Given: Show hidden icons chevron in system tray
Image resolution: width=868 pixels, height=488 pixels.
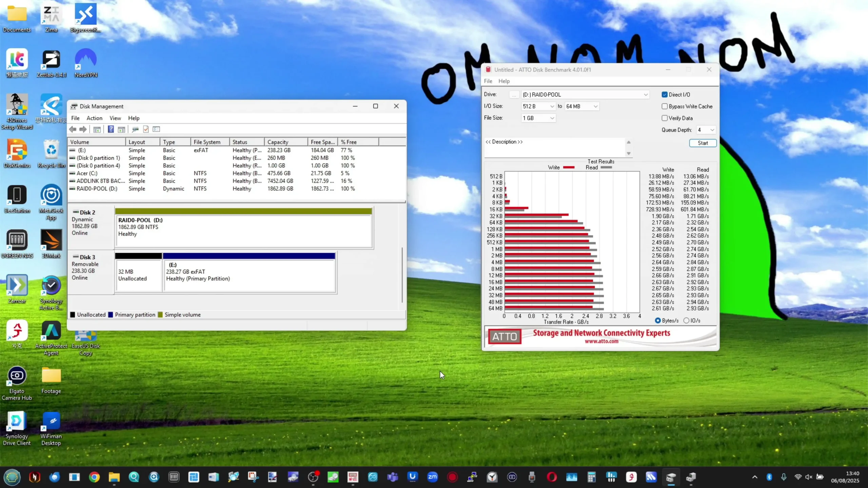Looking at the screenshot, I should (x=754, y=477).
